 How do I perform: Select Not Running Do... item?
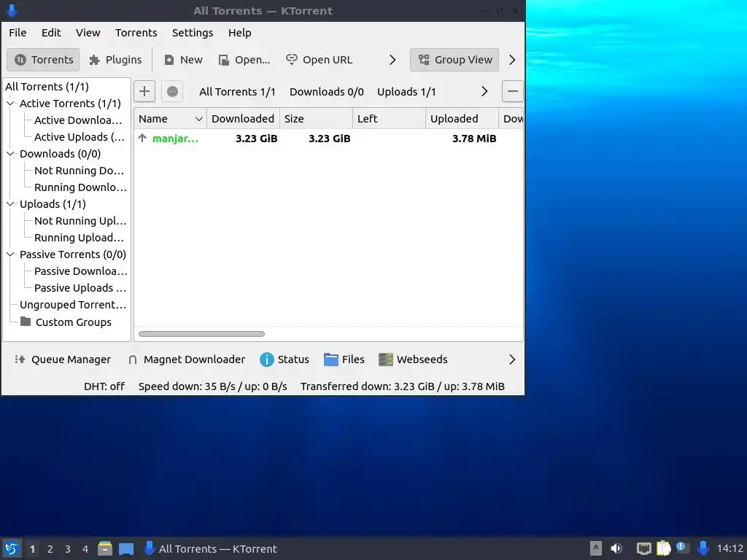click(79, 171)
